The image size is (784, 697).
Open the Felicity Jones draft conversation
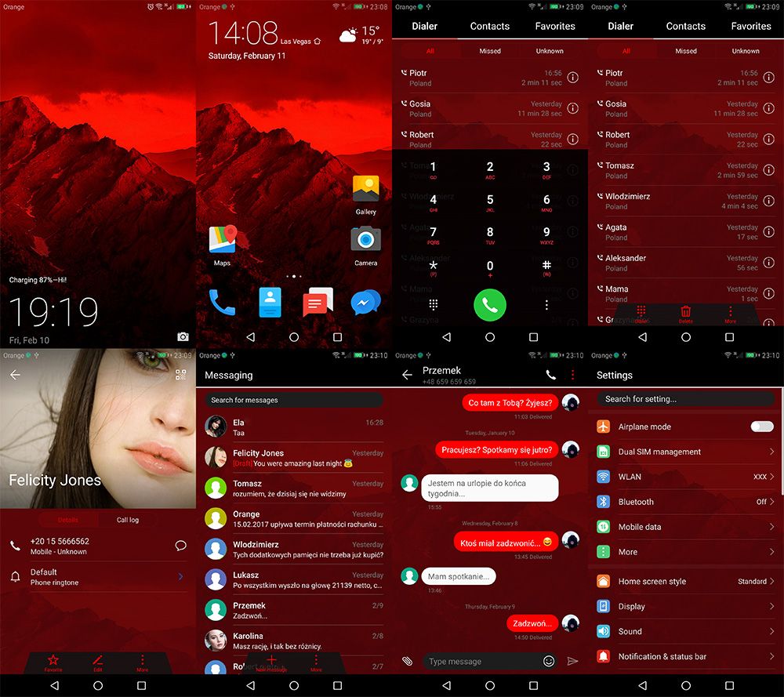(x=293, y=457)
